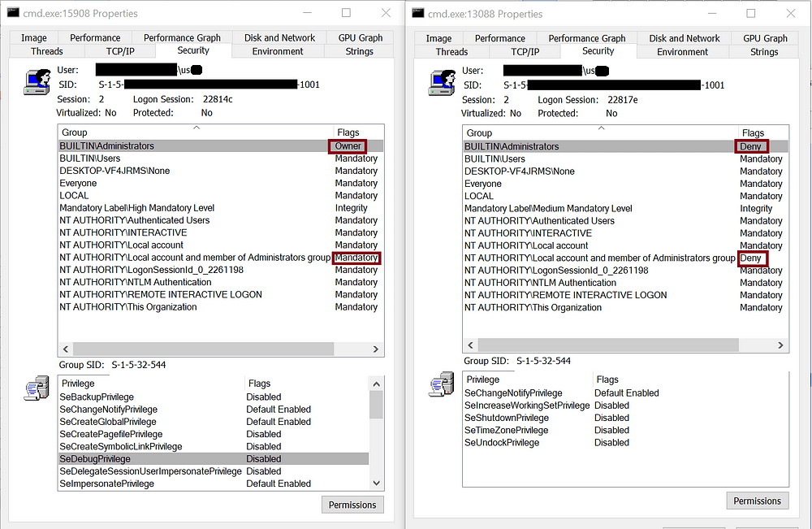Image resolution: width=812 pixels, height=529 pixels.
Task: Open the Strings tab in right window
Action: pos(763,50)
